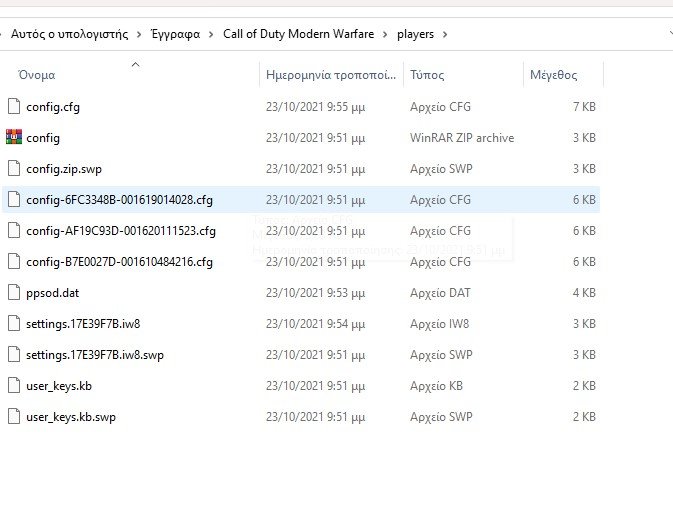Viewport: 673px width, 517px height.
Task: Select the user_keys.kb.swp file name
Action: point(71,417)
